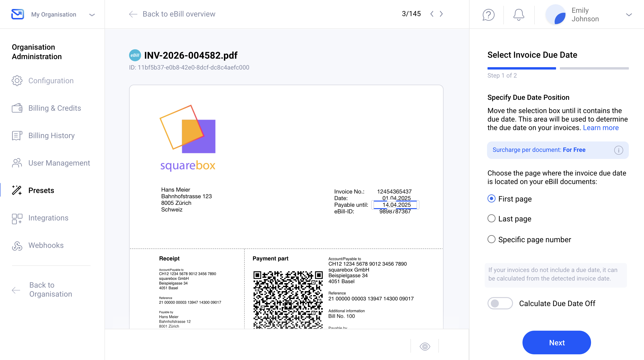Click the app mail logo icon
644x360 pixels.
coord(17,14)
